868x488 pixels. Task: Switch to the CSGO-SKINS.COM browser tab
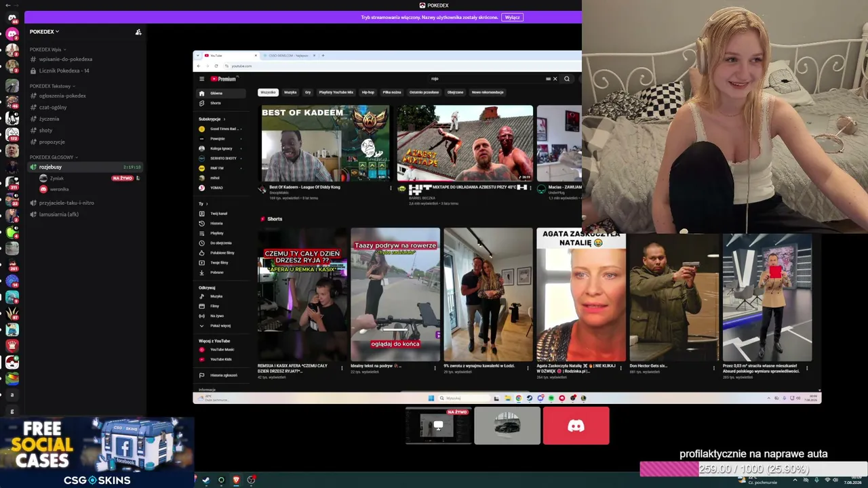pyautogui.click(x=288, y=56)
